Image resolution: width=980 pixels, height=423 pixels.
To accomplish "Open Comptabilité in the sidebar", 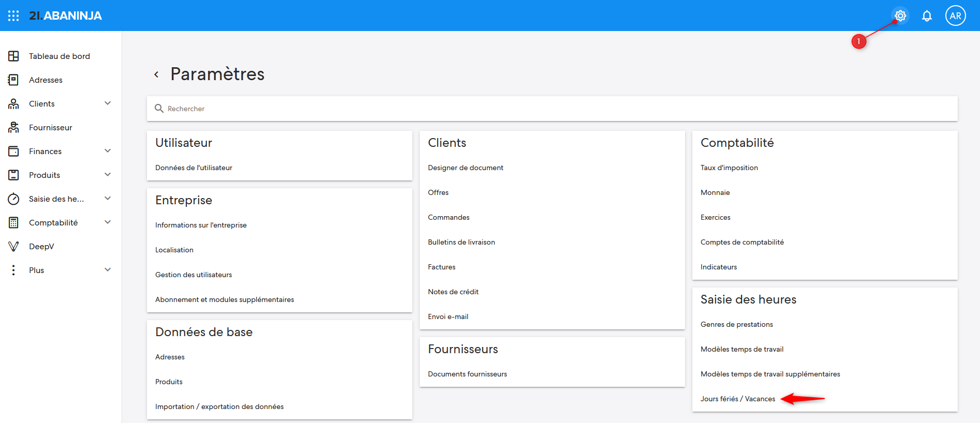I will click(53, 222).
